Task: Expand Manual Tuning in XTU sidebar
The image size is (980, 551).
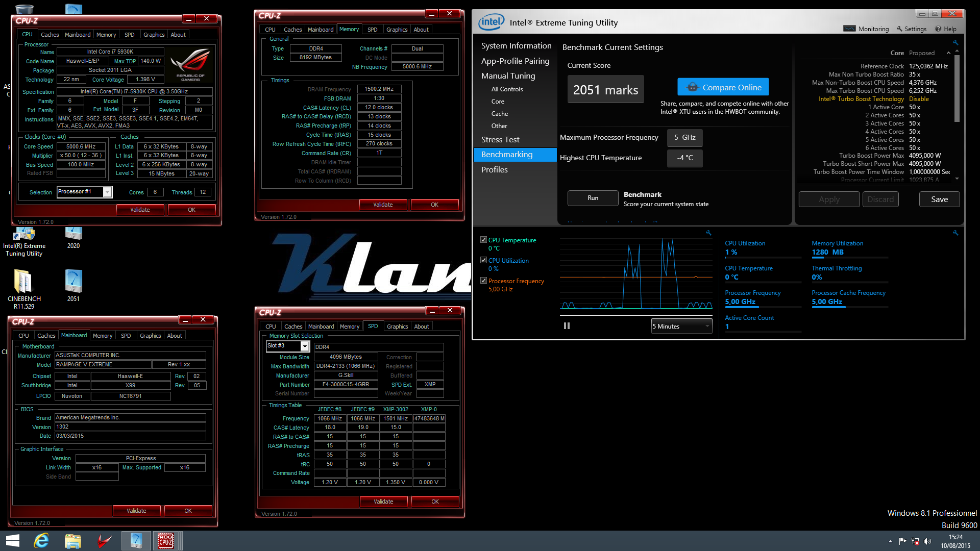Action: pos(508,76)
